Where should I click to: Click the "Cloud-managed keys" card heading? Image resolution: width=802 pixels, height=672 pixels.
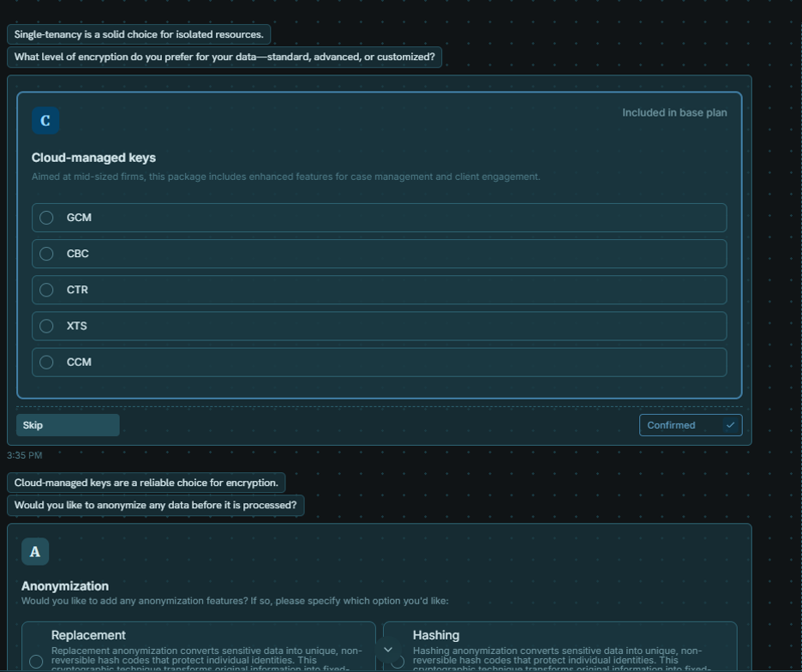pyautogui.click(x=93, y=158)
